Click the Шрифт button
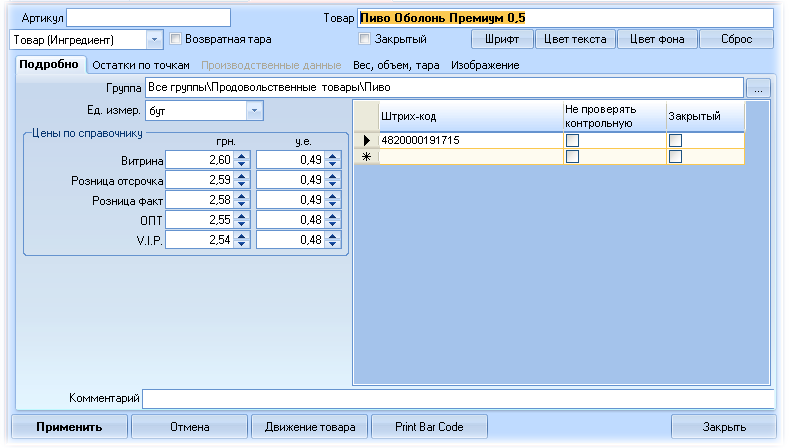Image resolution: width=789 pixels, height=448 pixels. coord(502,39)
